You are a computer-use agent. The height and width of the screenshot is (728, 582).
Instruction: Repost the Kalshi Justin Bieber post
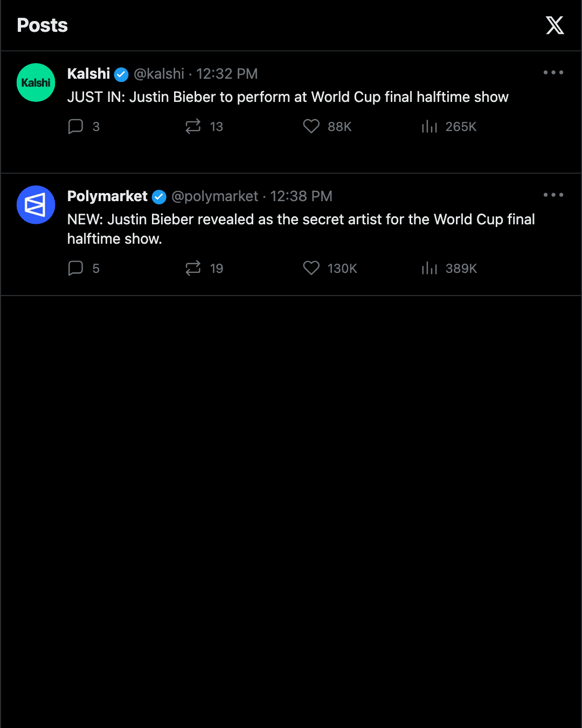click(x=193, y=126)
